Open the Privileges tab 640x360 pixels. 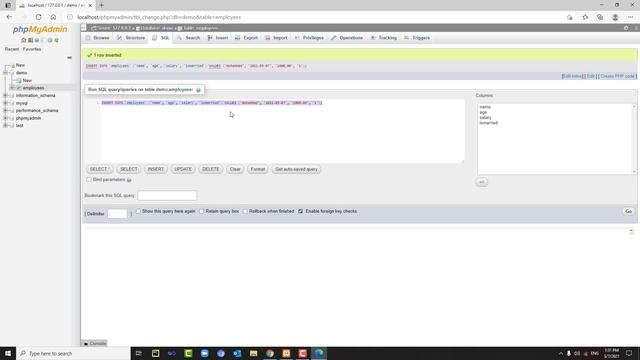click(x=309, y=38)
